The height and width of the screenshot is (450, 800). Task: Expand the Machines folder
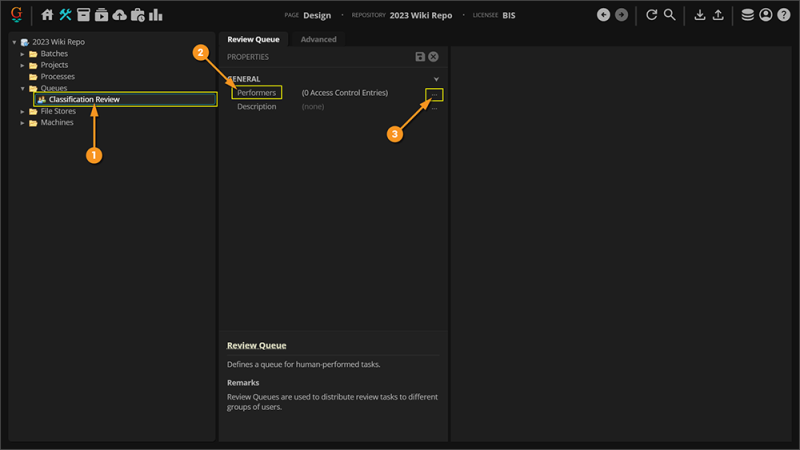[23, 123]
